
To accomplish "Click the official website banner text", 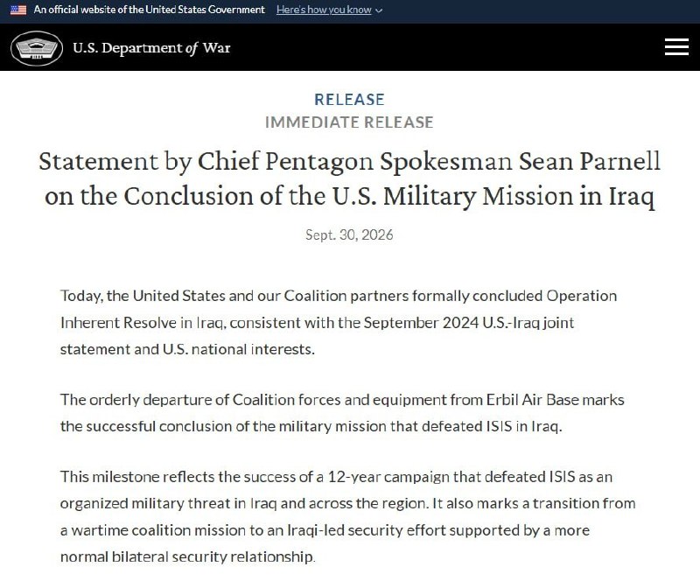I will coord(149,10).
